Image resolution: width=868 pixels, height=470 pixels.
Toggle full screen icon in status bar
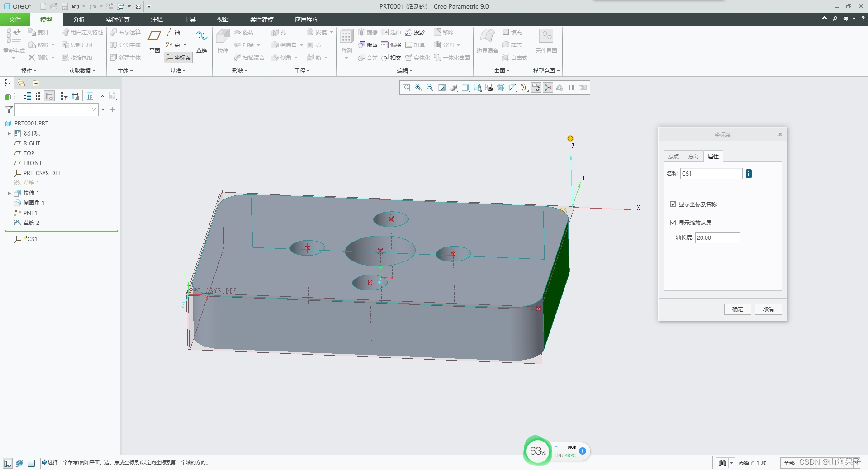click(x=31, y=463)
